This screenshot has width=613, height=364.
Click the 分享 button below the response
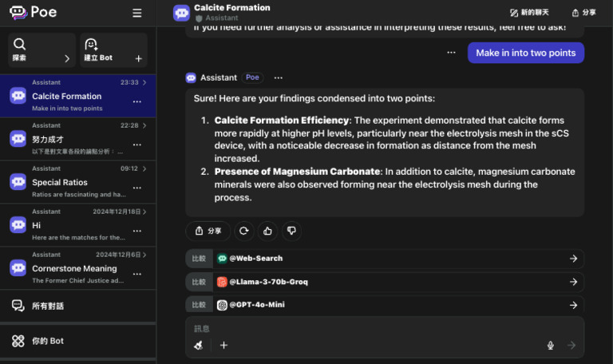pos(208,231)
